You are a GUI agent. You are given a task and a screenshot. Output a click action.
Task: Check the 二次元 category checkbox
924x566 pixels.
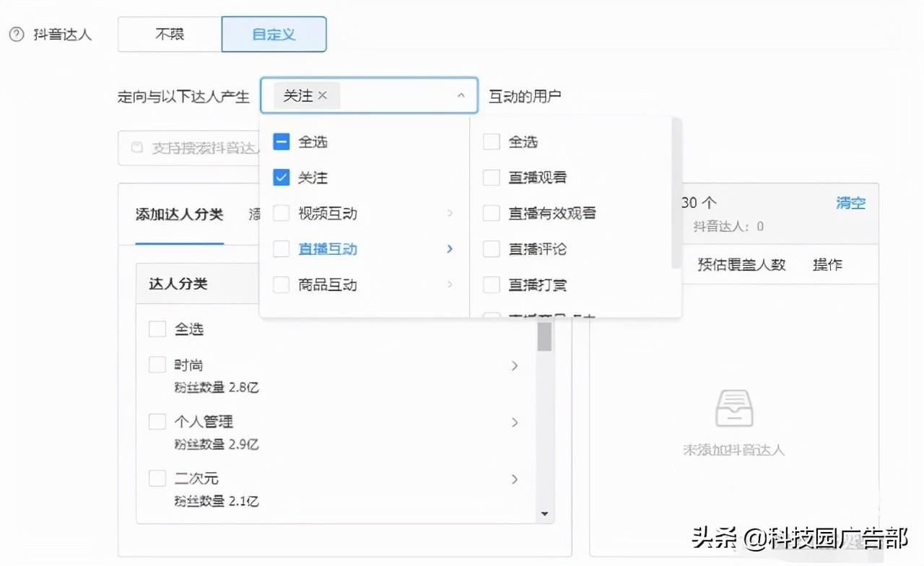point(157,478)
